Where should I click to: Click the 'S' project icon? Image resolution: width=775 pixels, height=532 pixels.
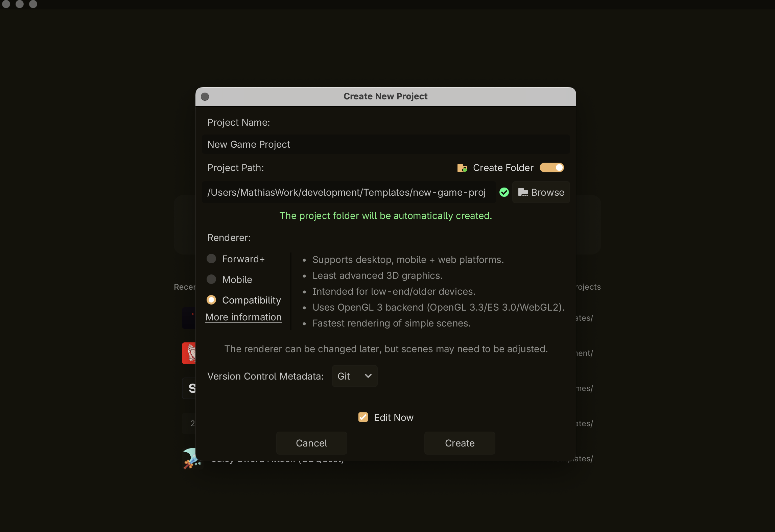189,388
